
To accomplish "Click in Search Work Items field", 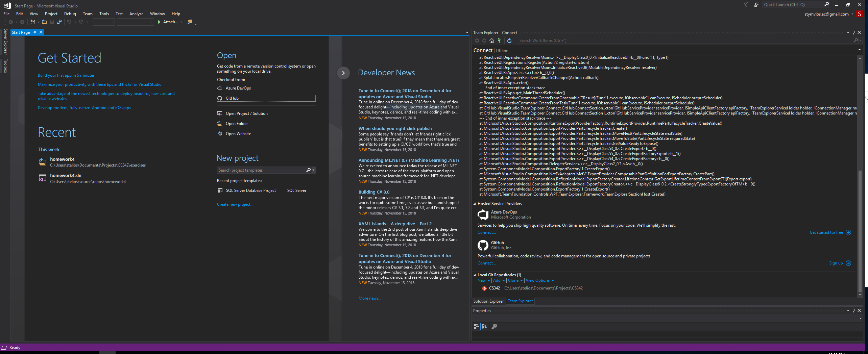I will pos(685,41).
